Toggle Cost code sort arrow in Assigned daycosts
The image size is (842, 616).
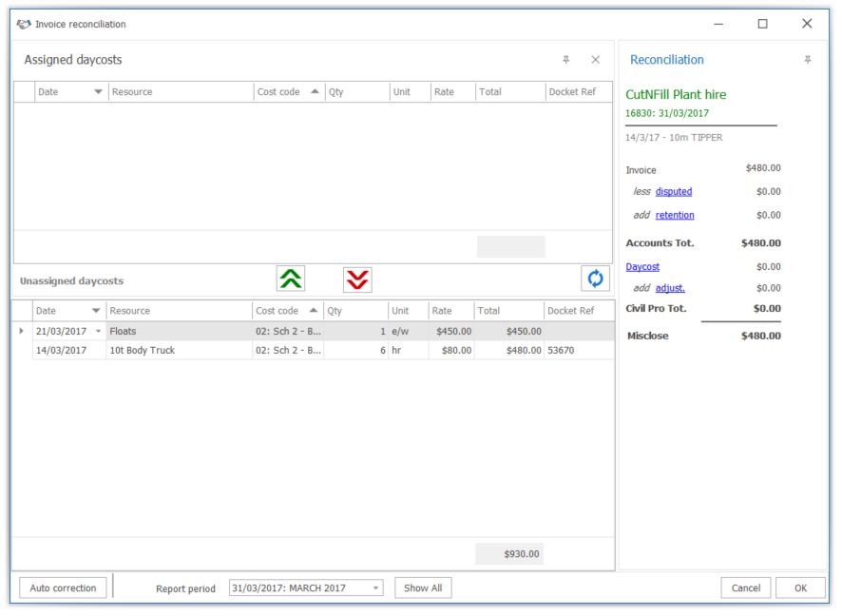(316, 91)
